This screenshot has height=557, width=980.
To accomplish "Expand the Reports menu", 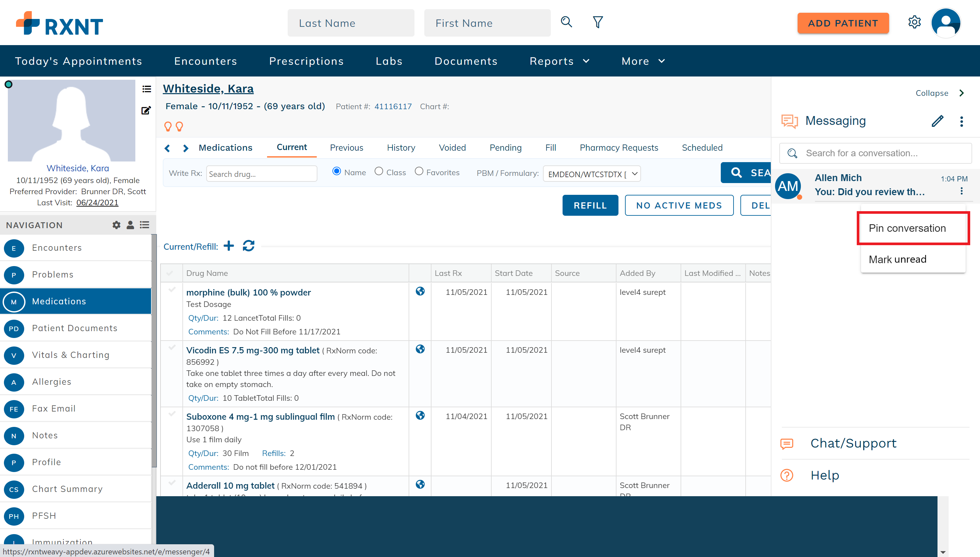I will tap(559, 61).
